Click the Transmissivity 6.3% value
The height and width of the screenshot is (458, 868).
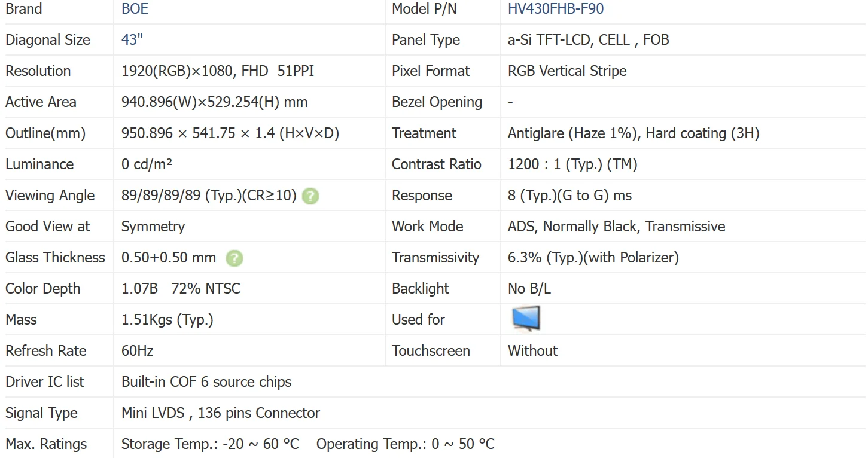tap(593, 258)
